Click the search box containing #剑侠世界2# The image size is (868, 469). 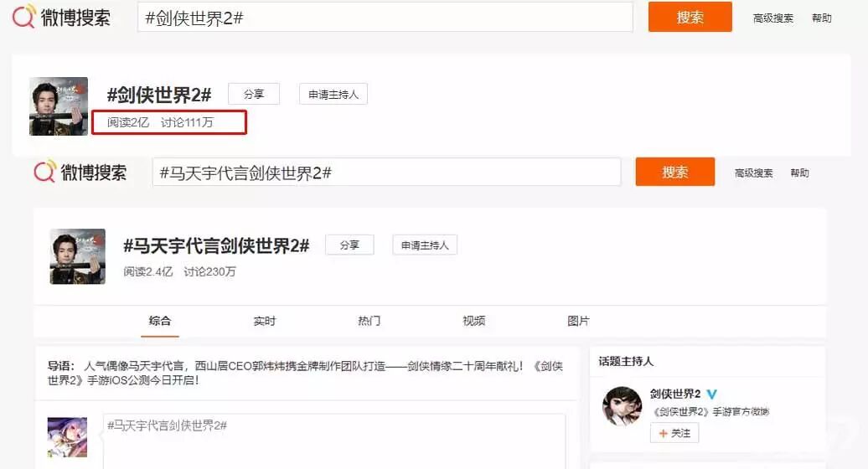[x=385, y=17]
